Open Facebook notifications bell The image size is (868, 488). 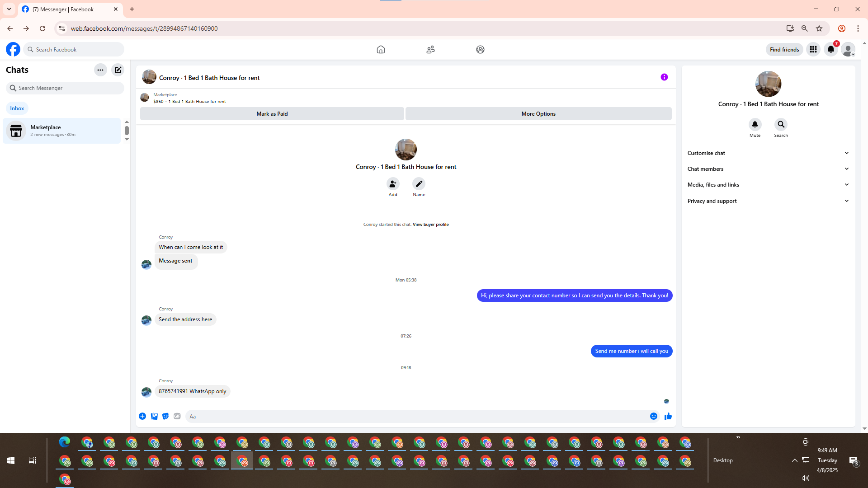830,50
